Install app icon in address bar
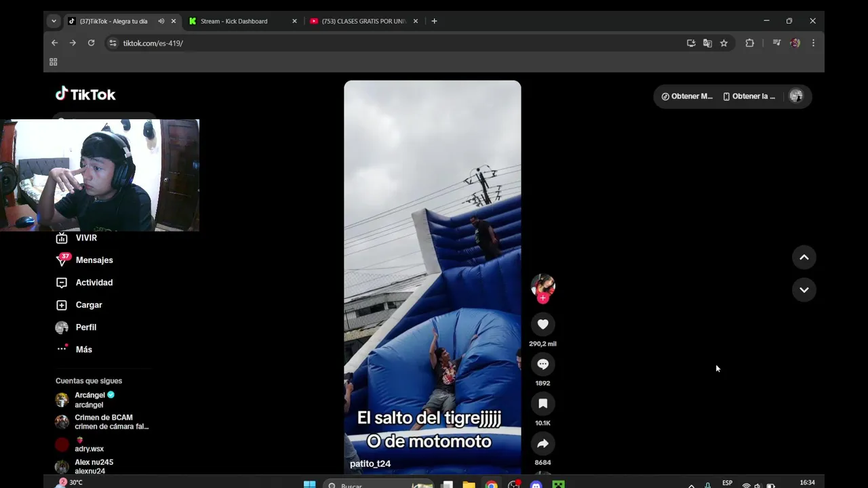Screen dimensions: 868x488 691,43
